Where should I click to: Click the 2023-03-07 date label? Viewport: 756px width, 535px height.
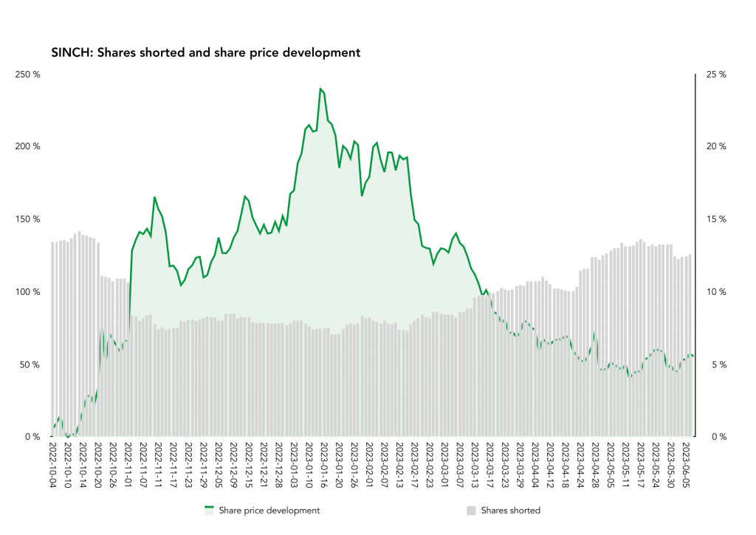point(461,465)
